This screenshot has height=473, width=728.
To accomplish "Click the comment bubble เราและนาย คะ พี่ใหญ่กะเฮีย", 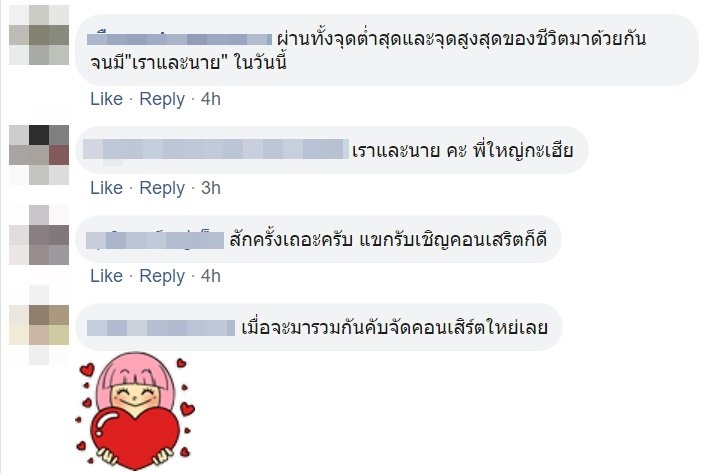I will [332, 150].
